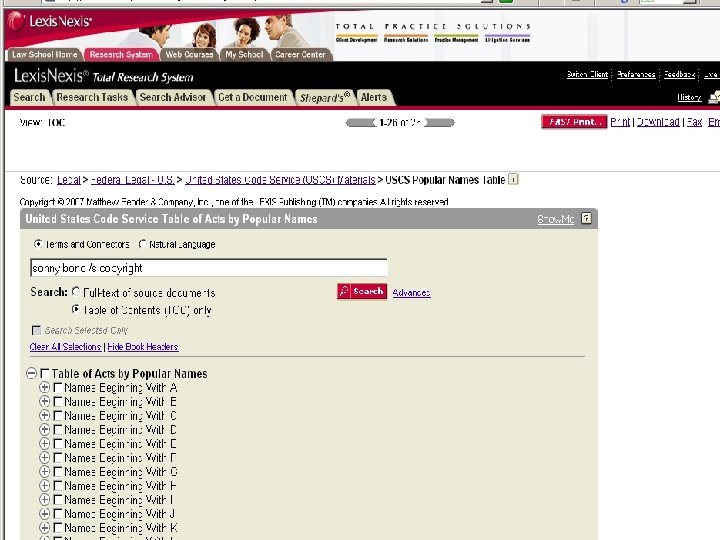Switch to the Search Advisor tab

click(x=173, y=97)
